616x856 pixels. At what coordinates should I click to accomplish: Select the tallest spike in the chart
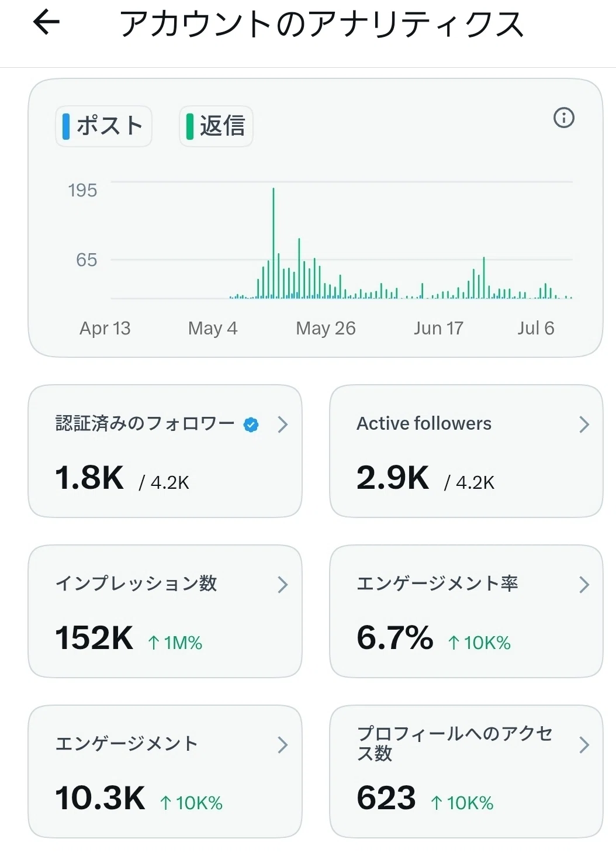pyautogui.click(x=274, y=243)
